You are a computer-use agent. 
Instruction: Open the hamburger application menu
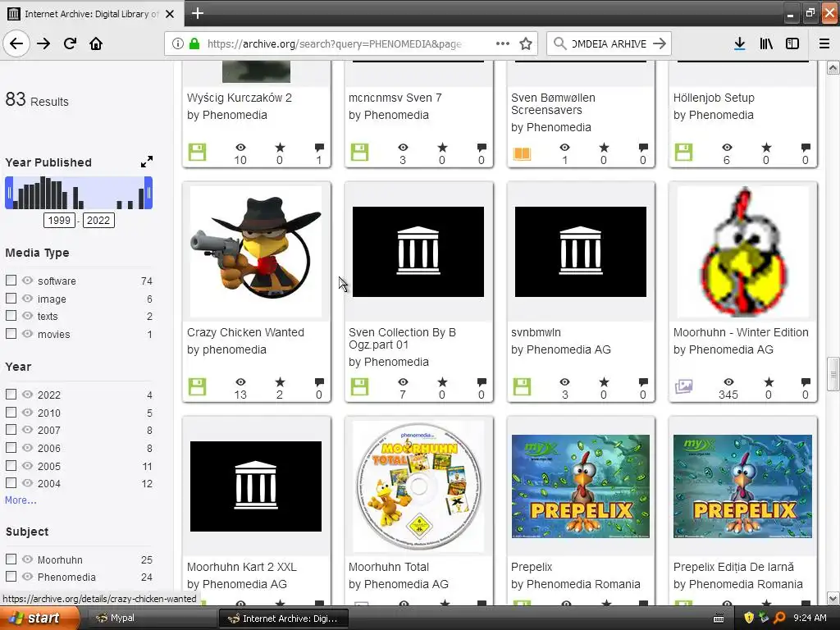point(824,43)
